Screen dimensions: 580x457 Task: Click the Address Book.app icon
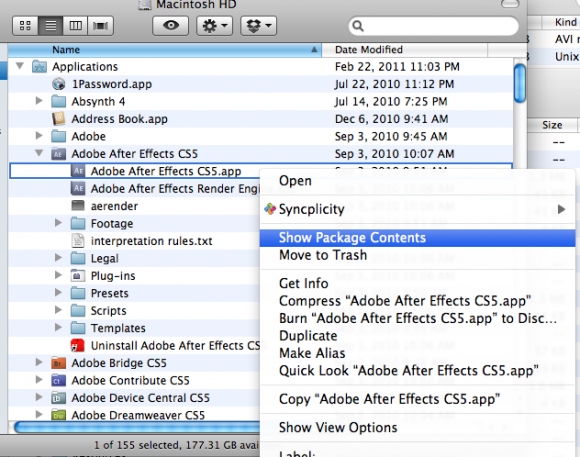click(58, 119)
